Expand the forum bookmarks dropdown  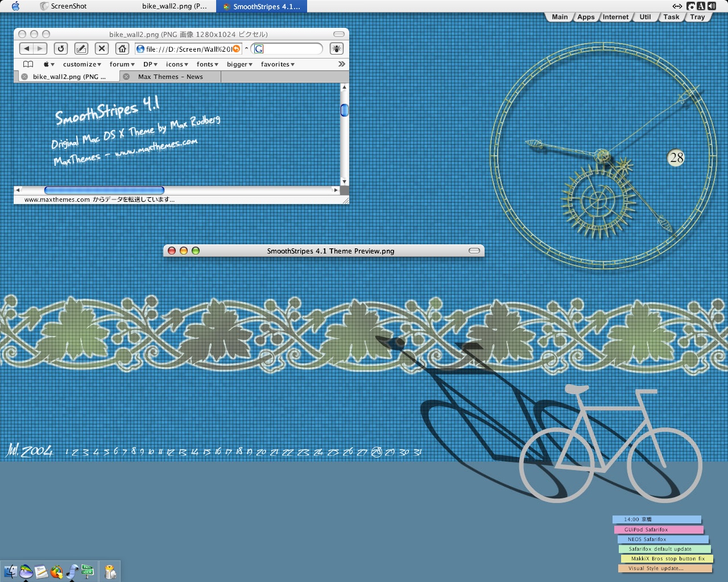[122, 64]
